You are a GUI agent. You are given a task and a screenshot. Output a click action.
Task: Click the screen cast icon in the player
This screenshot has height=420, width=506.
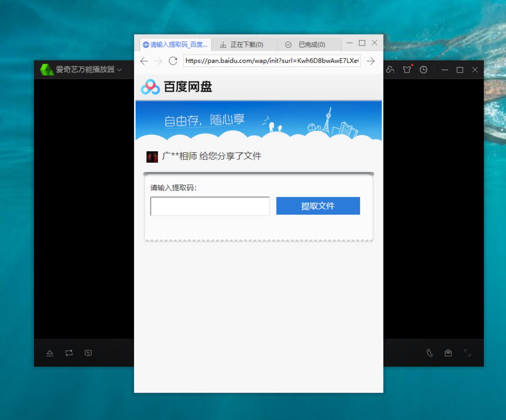point(88,353)
